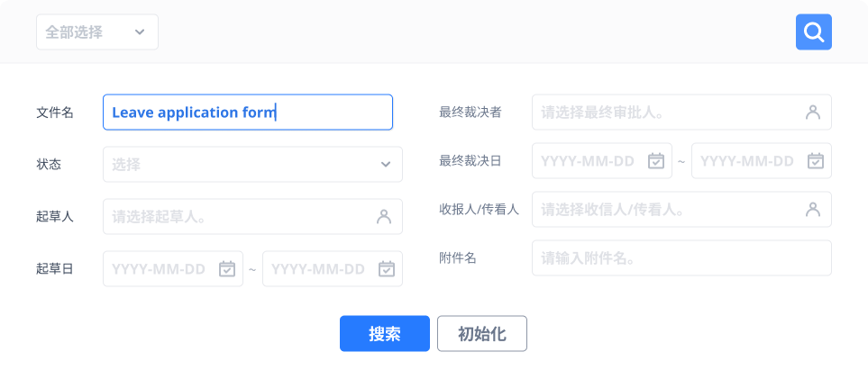The height and width of the screenshot is (388, 868).
Task: Click the 起草人 selection field
Action: pyautogui.click(x=239, y=217)
